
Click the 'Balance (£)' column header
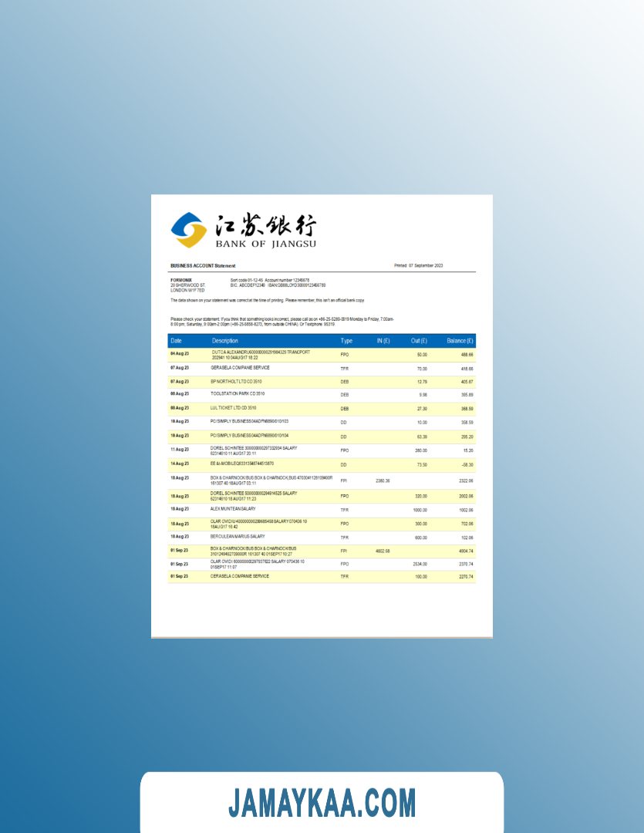460,341
